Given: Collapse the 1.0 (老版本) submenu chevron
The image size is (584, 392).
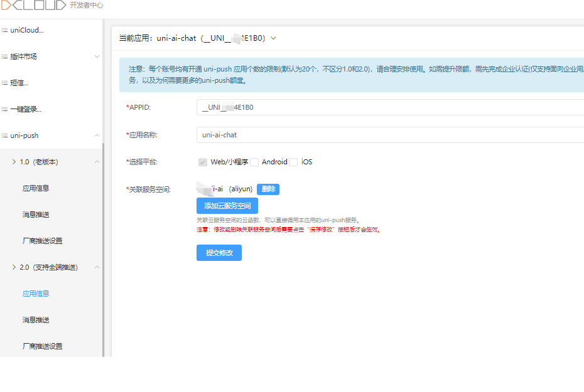Looking at the screenshot, I should 97,162.
